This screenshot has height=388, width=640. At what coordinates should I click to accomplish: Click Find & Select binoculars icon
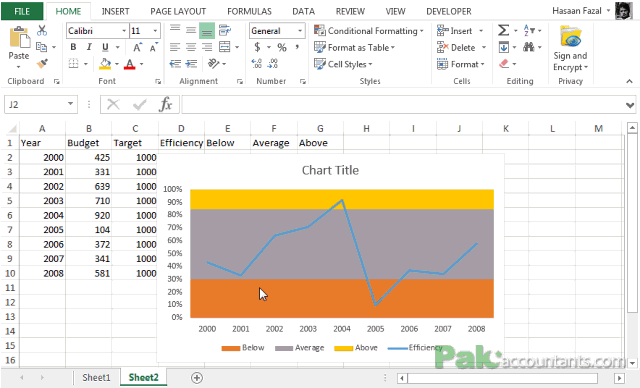[x=529, y=47]
